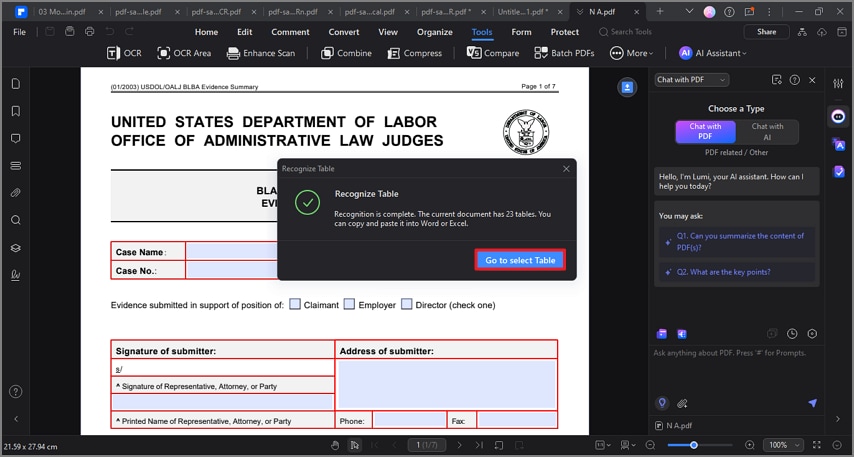The height and width of the screenshot is (457, 854).
Task: Open AI chat history clock icon
Action: [792, 334]
